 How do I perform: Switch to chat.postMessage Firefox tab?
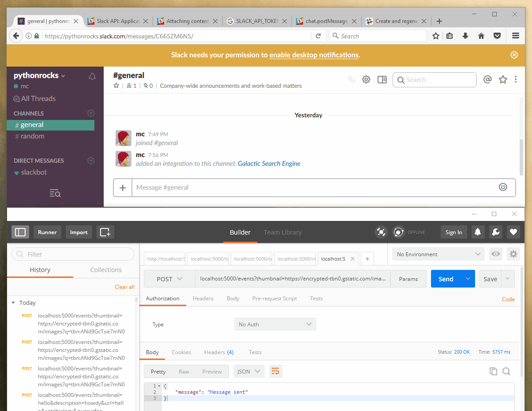tap(328, 21)
